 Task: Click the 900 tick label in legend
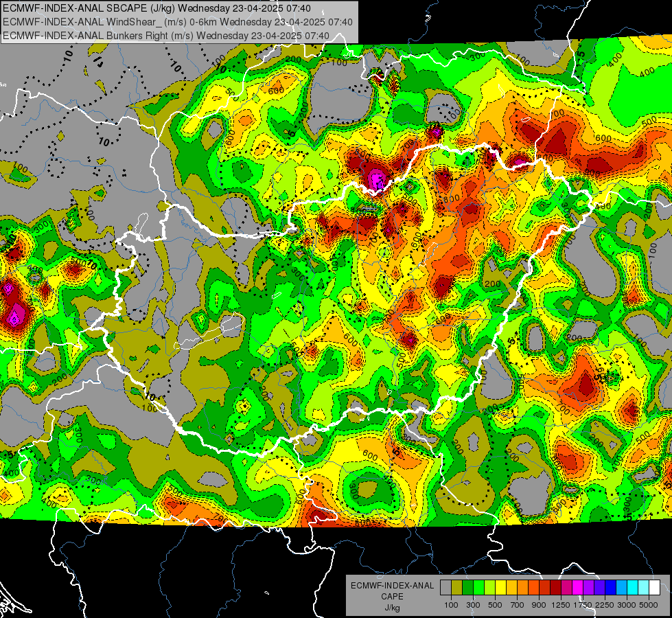click(539, 605)
